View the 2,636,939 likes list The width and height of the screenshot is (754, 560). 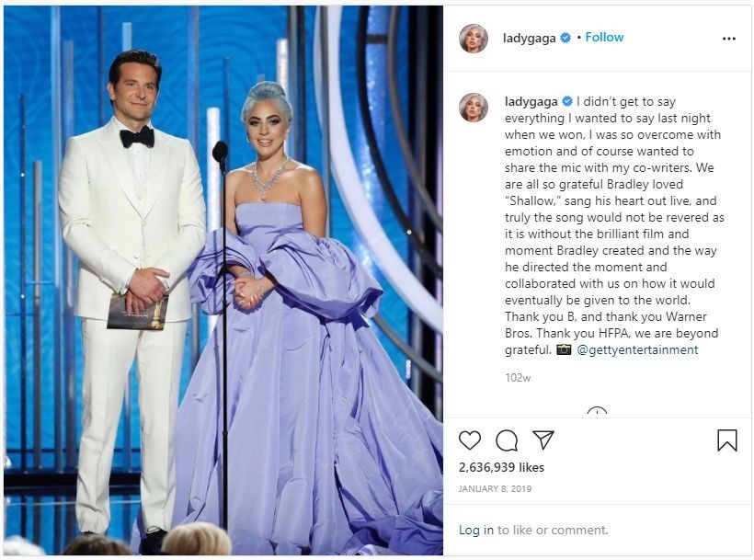click(x=501, y=467)
